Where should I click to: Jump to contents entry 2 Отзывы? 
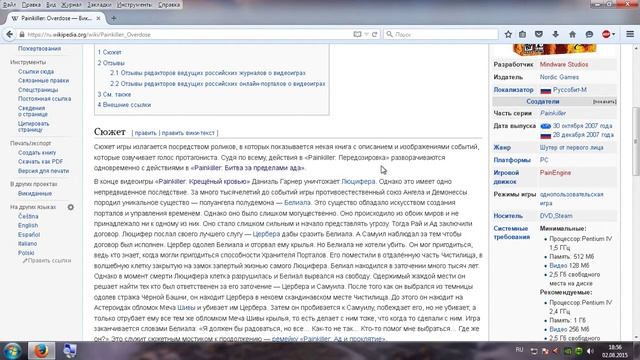click(111, 63)
